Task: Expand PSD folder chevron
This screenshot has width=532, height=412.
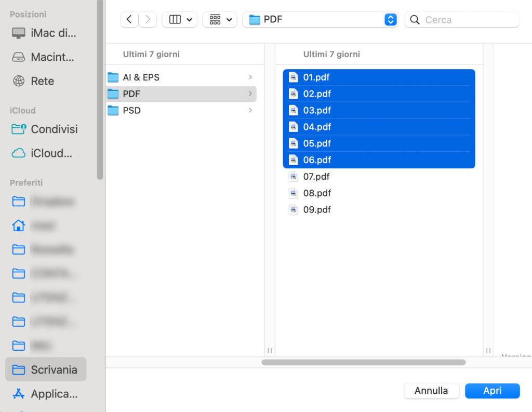Action: tap(250, 110)
